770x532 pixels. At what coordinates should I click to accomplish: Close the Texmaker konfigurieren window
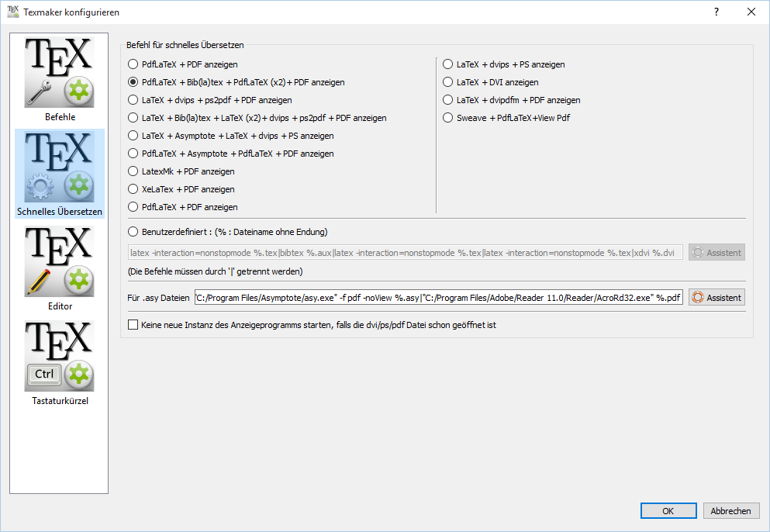[751, 12]
